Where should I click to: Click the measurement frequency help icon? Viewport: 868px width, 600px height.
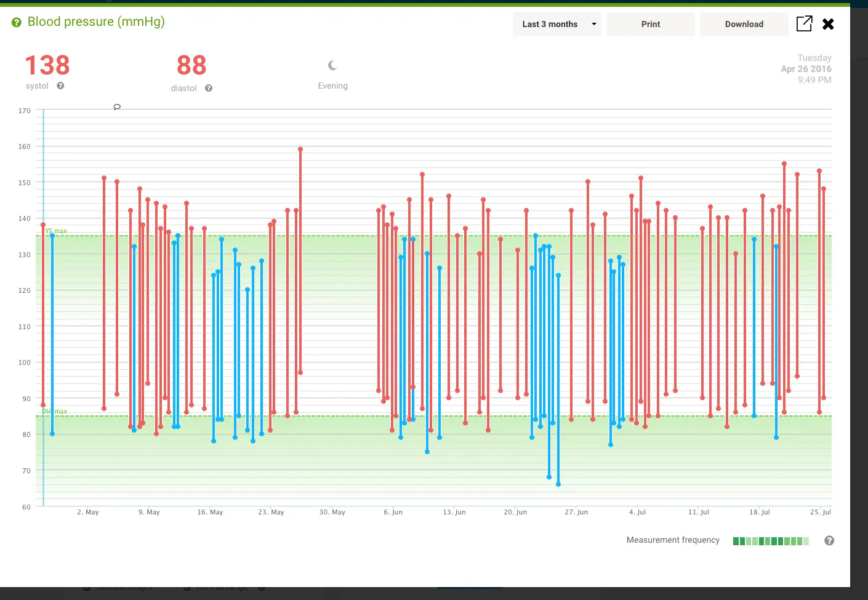click(829, 540)
